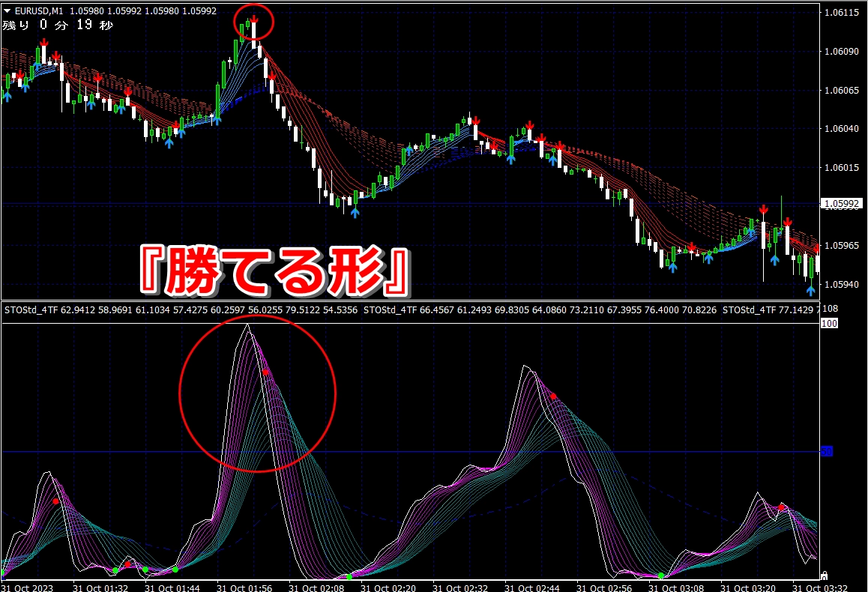Click the 31 Oct 02:08 time label
This screenshot has width=868, height=592.
click(316, 588)
